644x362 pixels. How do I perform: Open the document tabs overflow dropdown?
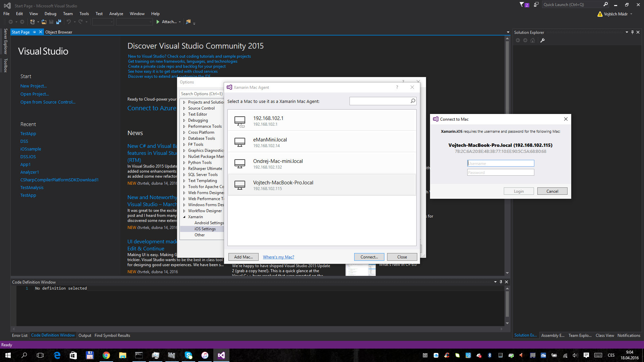coord(508,33)
